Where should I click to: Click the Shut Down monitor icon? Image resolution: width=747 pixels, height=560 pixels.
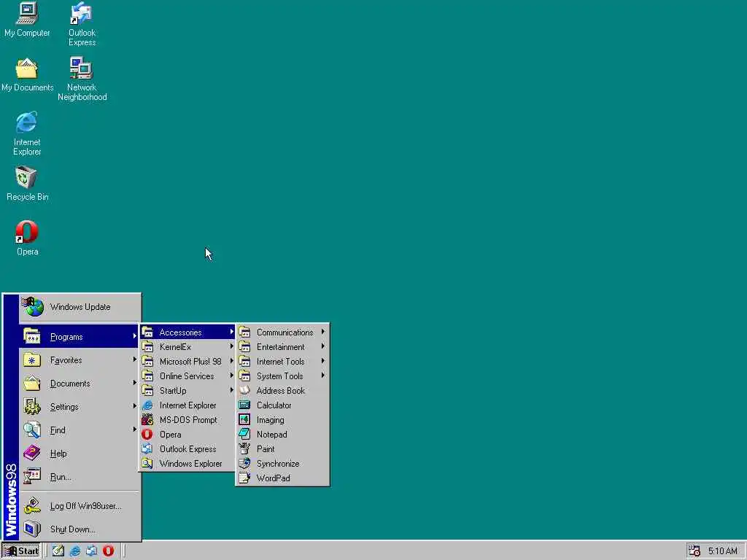point(32,529)
